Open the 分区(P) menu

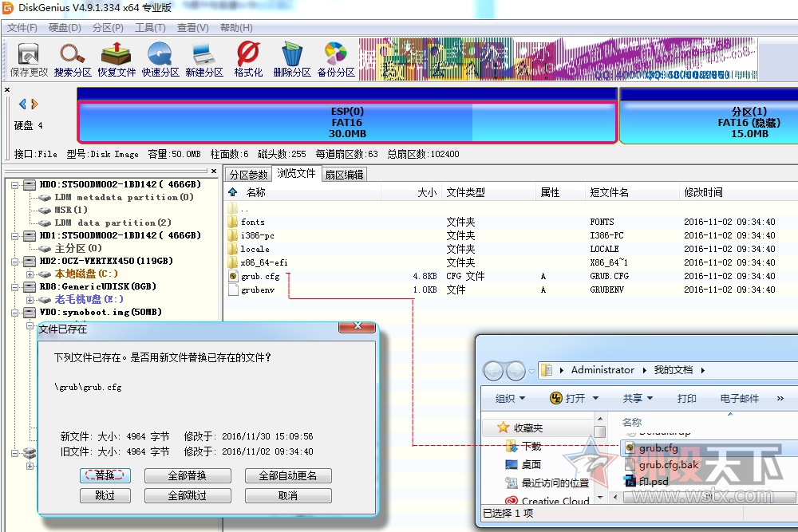pos(108,27)
